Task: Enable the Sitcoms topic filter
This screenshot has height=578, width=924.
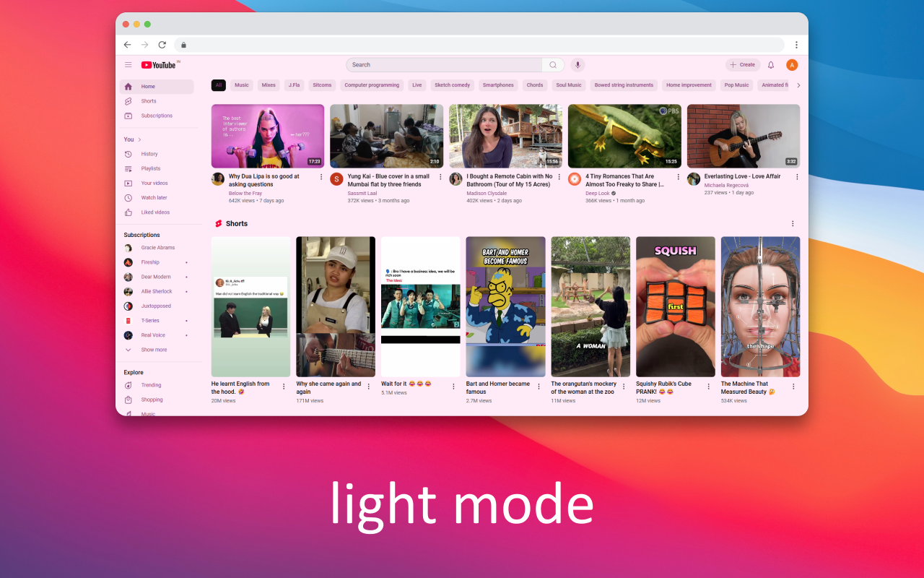Action: [322, 85]
